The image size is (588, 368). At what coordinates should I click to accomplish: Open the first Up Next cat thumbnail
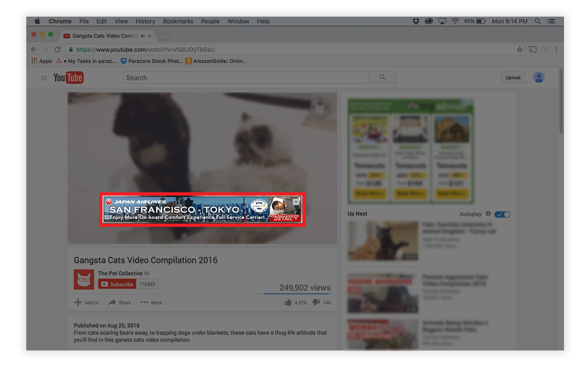[383, 241]
